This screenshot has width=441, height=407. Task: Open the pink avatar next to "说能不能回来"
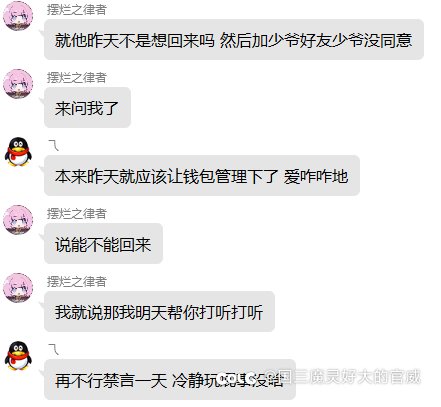tap(18, 220)
